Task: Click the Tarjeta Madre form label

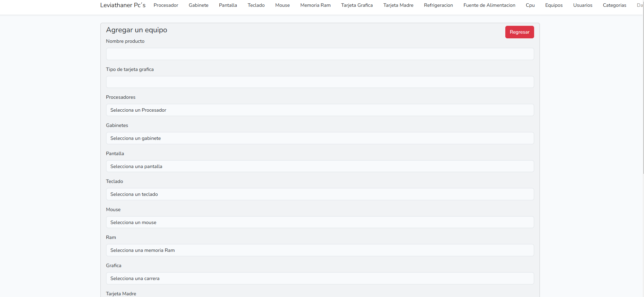Action: [121, 294]
